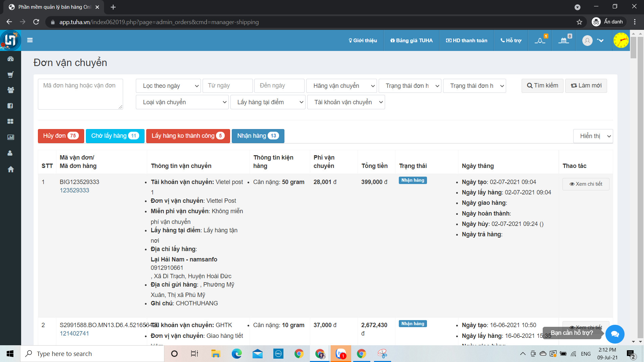The width and height of the screenshot is (644, 362).
Task: Click Xem chi tiết for first order
Action: [586, 184]
